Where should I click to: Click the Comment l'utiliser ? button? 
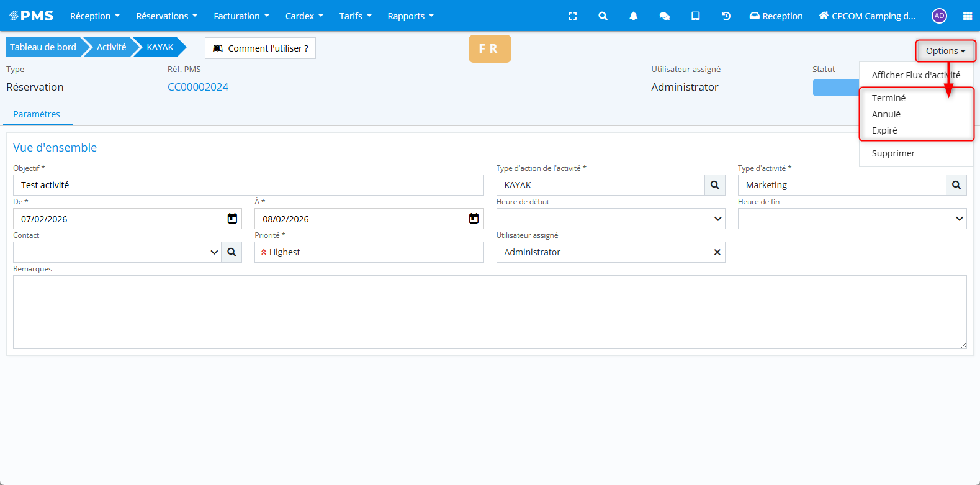[x=260, y=48]
